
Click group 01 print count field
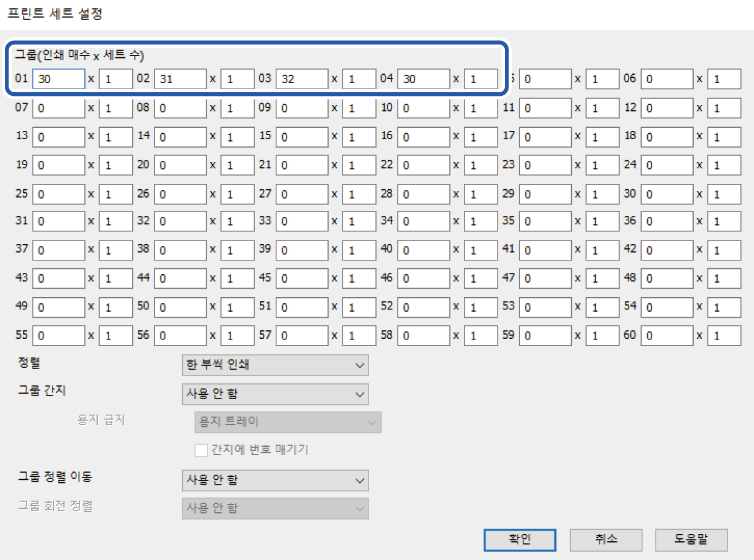point(59,79)
